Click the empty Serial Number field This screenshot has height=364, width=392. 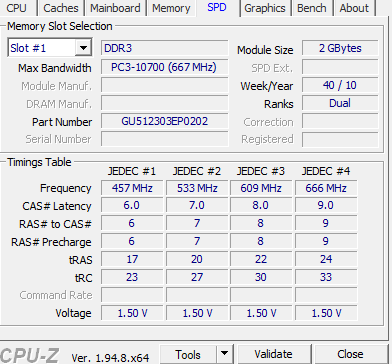point(165,139)
